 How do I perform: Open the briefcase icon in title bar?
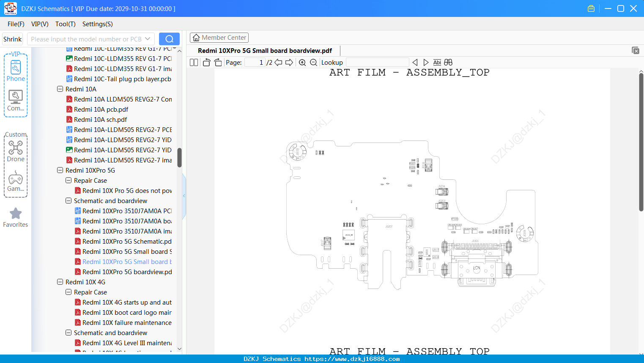591,8
